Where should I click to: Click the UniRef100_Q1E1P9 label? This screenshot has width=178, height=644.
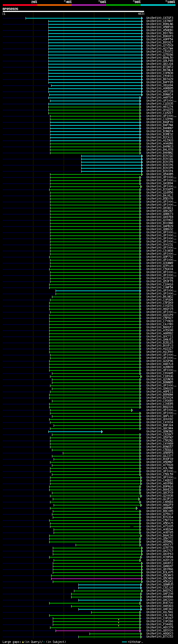coord(160,315)
